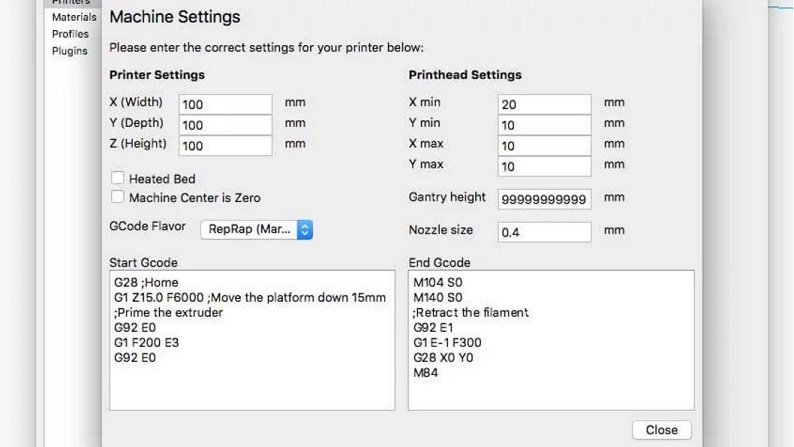Select Materials in the sidebar
This screenshot has height=447, width=794.
(x=74, y=17)
